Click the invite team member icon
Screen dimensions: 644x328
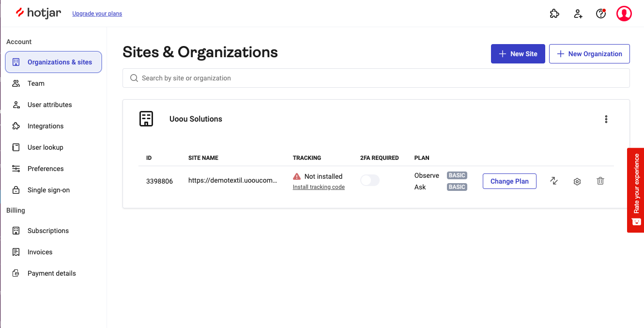point(578,14)
